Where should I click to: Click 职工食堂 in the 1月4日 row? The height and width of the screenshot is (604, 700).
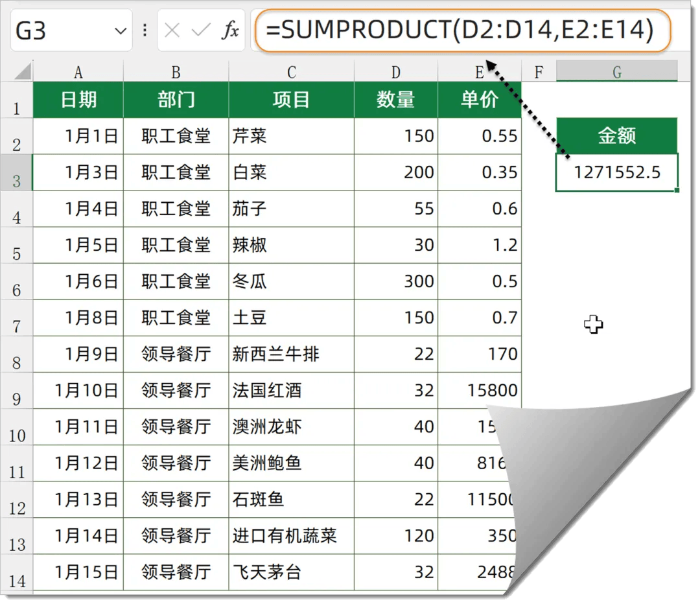(x=176, y=209)
